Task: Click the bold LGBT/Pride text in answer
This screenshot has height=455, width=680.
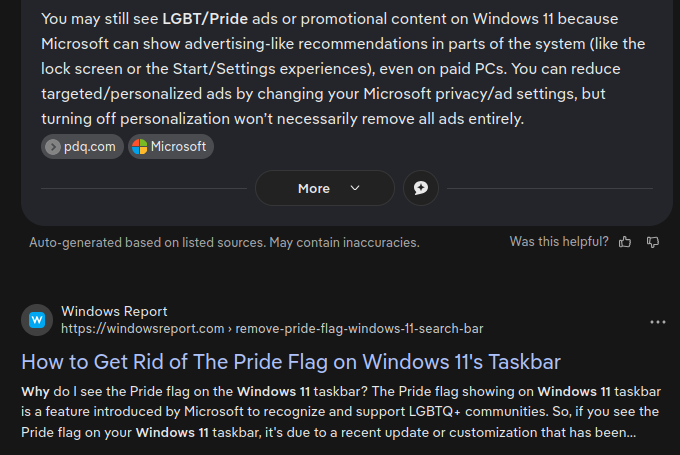Action: point(205,19)
